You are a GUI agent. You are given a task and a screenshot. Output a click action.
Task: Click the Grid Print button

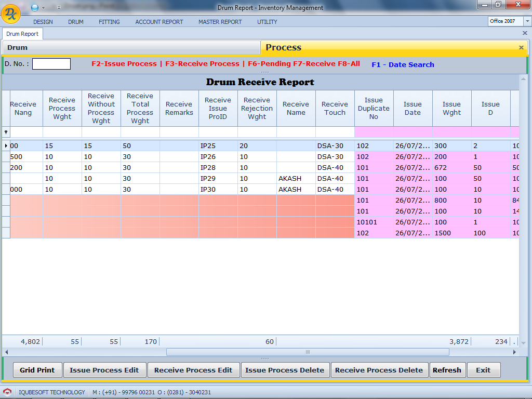[37, 370]
